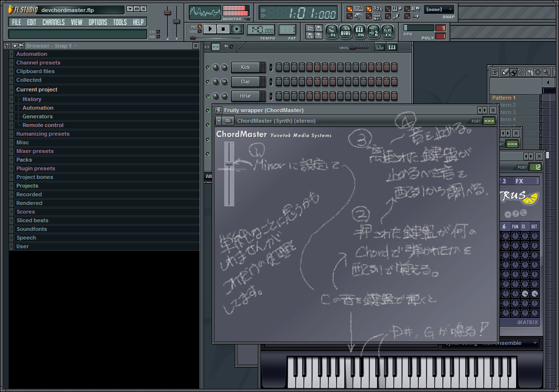Toggle the first step of Kick row
This screenshot has height=392, width=559.
tap(279, 67)
